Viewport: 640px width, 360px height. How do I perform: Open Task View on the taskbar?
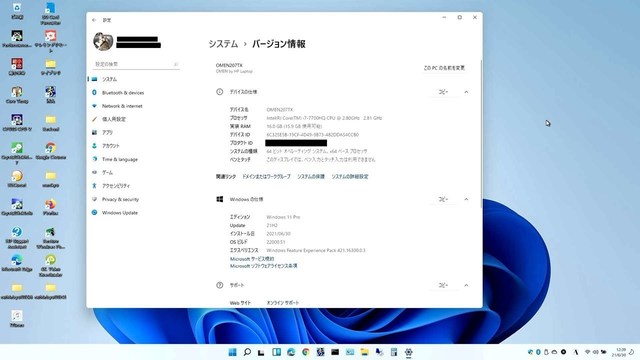tap(261, 352)
